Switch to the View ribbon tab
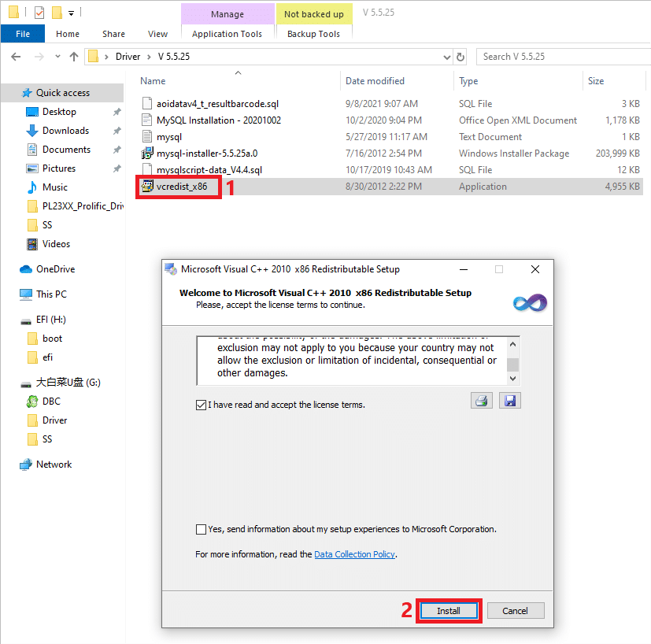The height and width of the screenshot is (644, 651). tap(157, 34)
